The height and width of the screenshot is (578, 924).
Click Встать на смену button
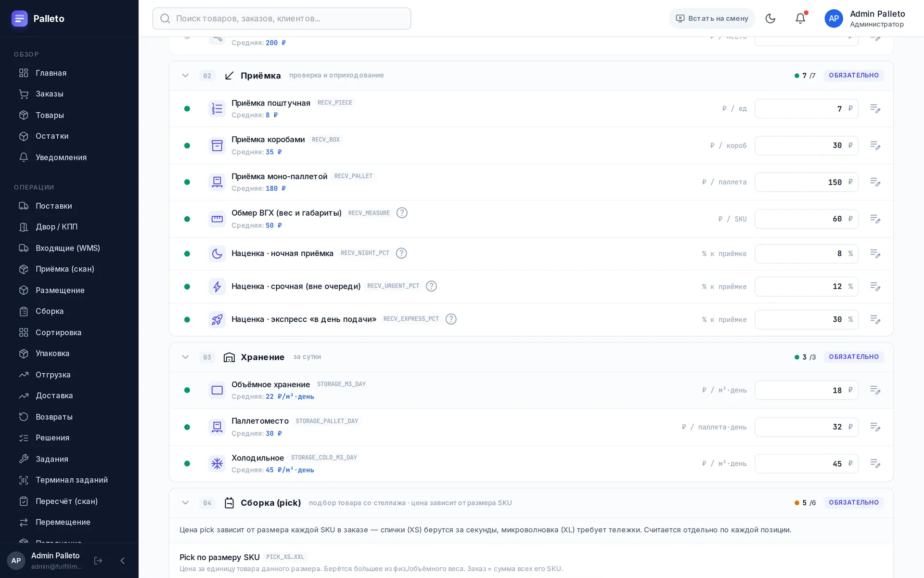(x=712, y=18)
